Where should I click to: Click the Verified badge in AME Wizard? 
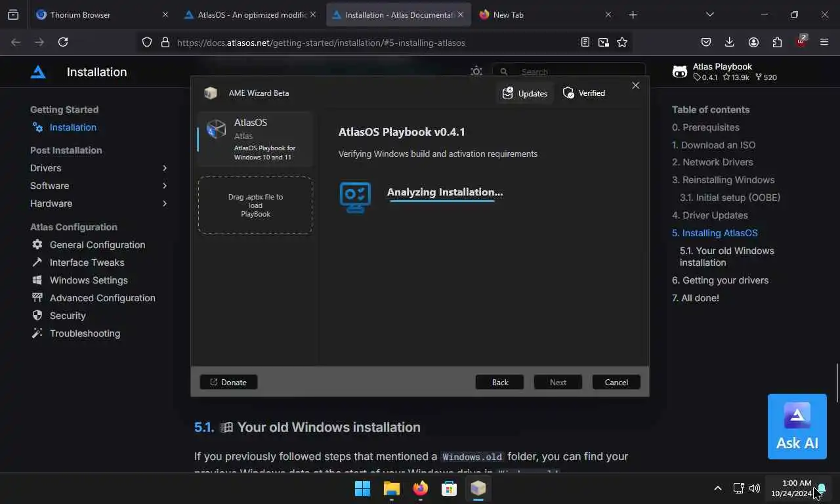pyautogui.click(x=584, y=93)
